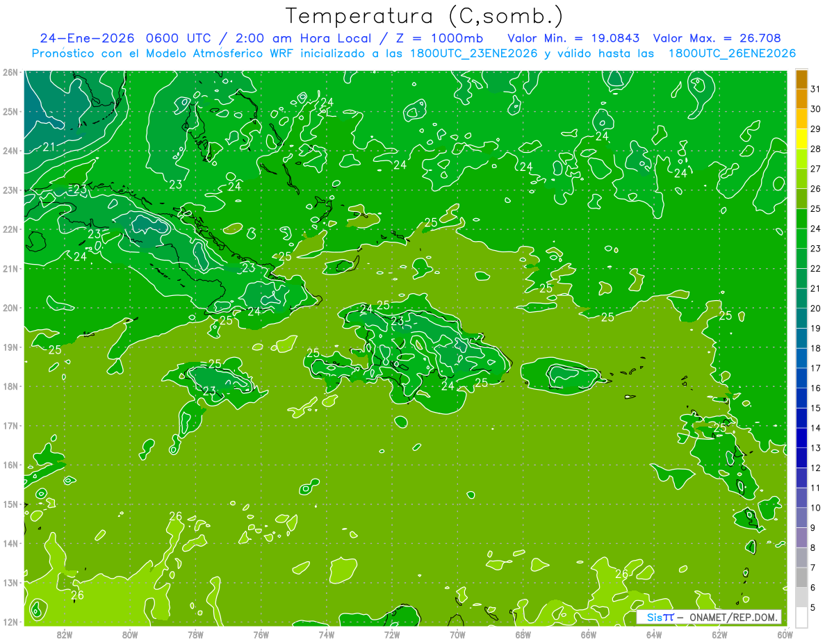Click the '78W' longitude axis label
Screen dimensions: 834x644
coord(195,634)
